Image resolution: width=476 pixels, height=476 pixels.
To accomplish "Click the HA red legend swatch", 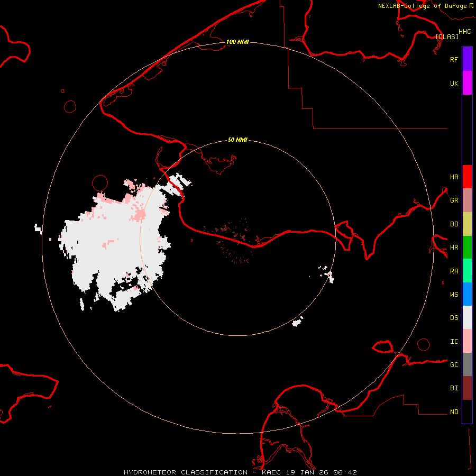I will (x=467, y=177).
